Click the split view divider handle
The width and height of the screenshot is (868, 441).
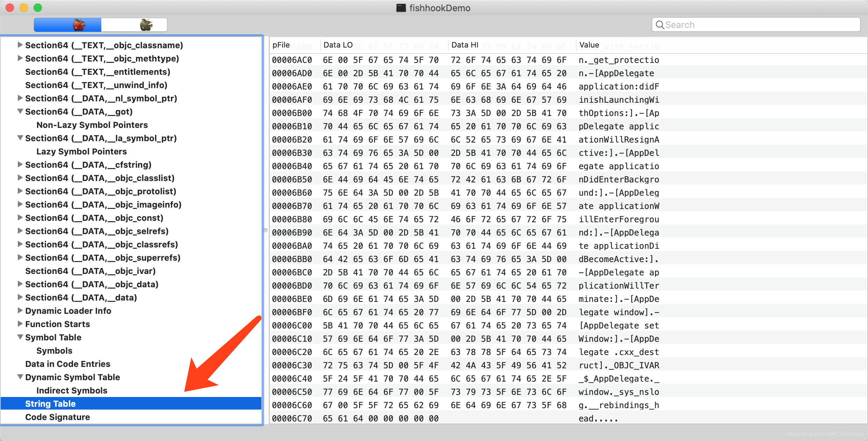pos(266,230)
